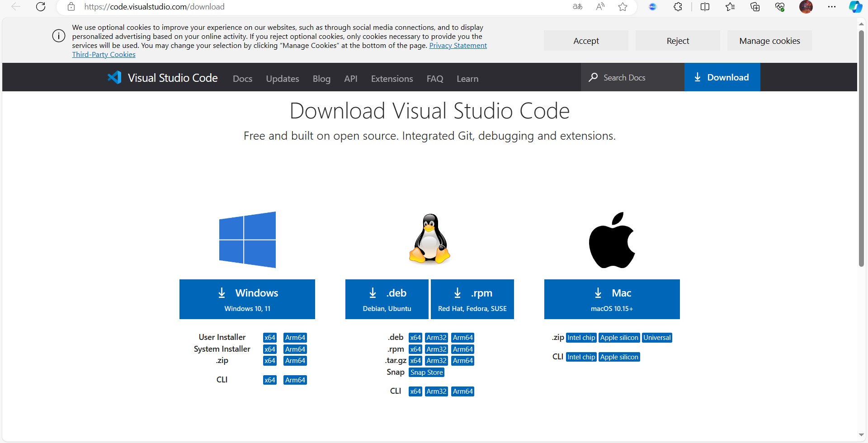Select Mac .zip Apple silicon link
Image resolution: width=868 pixels, height=443 pixels.
(x=619, y=338)
